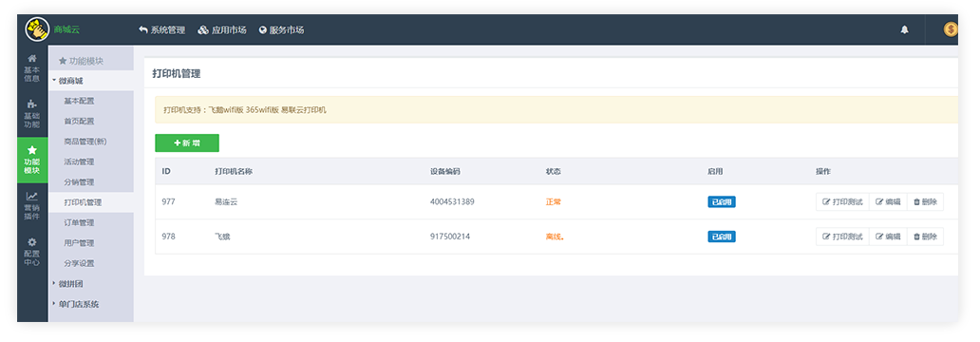Open the notification bell icon
Screen dimensions: 980x342
[x=904, y=30]
